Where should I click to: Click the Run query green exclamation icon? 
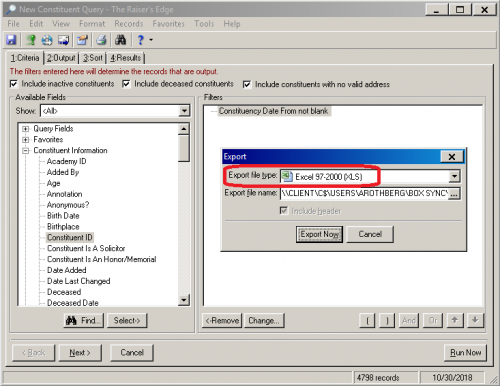pyautogui.click(x=31, y=40)
